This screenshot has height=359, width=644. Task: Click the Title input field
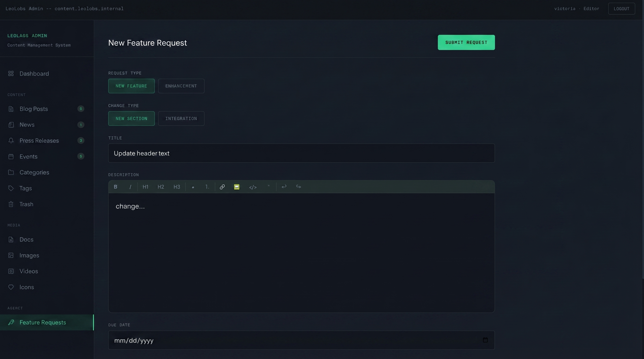point(301,153)
